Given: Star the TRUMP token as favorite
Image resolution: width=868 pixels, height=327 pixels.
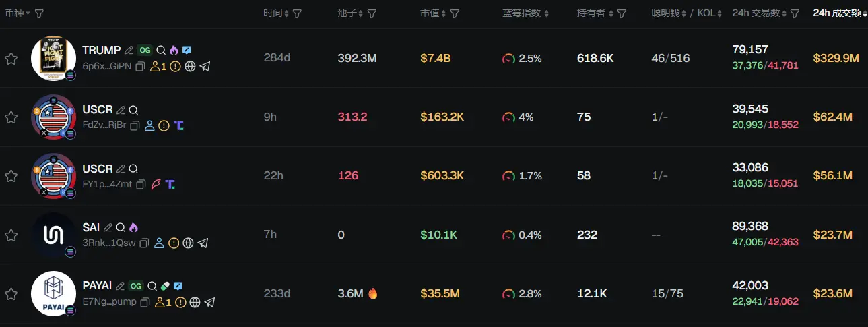Looking at the screenshot, I should pos(11,59).
